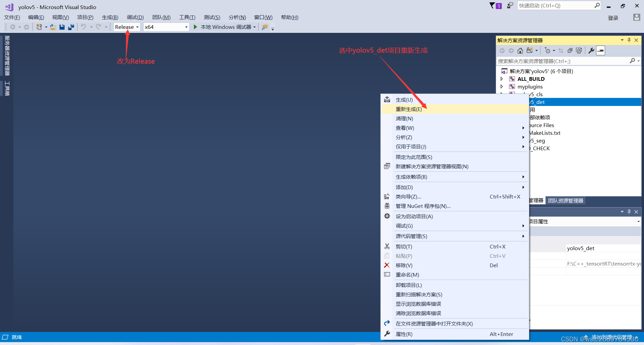
Task: Select 清理(N) in the context menu
Action: point(454,118)
